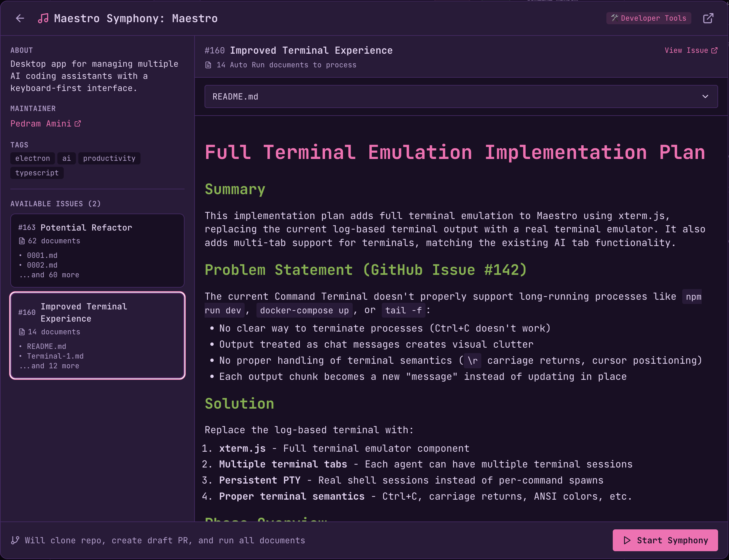
Task: Click the music note Symphony icon
Action: point(43,18)
